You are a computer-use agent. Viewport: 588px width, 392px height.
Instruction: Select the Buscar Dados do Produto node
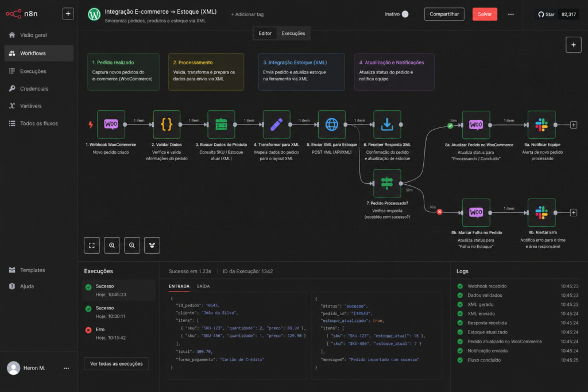pos(221,125)
